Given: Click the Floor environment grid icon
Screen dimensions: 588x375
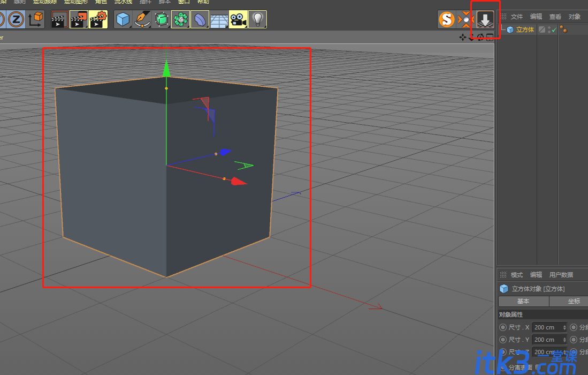Looking at the screenshot, I should coord(219,19).
